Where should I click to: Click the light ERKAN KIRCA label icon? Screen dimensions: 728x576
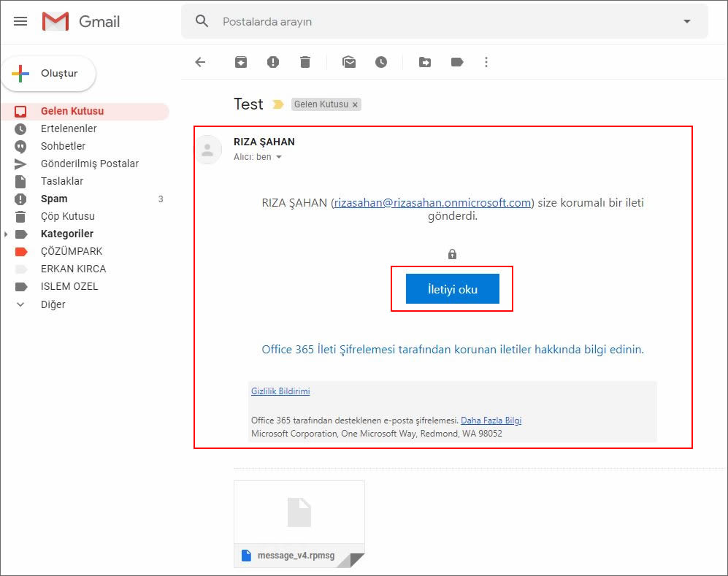coord(21,269)
